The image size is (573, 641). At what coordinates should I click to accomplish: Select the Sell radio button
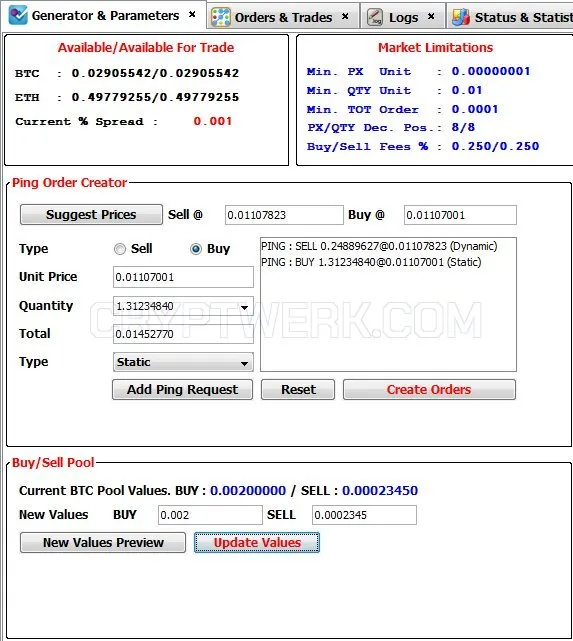coord(120,249)
